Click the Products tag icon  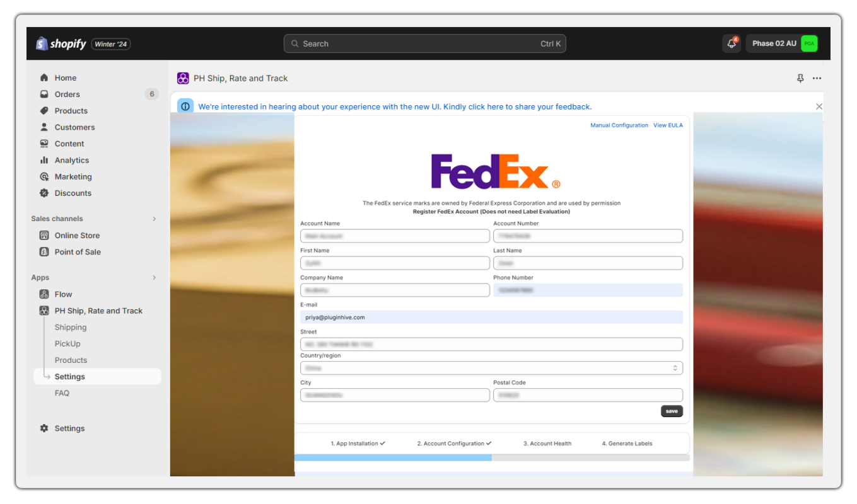pyautogui.click(x=44, y=110)
